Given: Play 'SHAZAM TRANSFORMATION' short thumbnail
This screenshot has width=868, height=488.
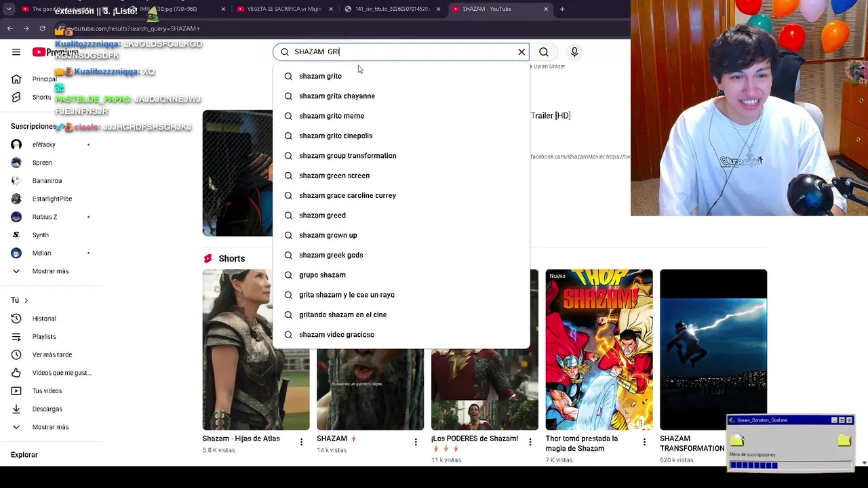Looking at the screenshot, I should click(713, 350).
